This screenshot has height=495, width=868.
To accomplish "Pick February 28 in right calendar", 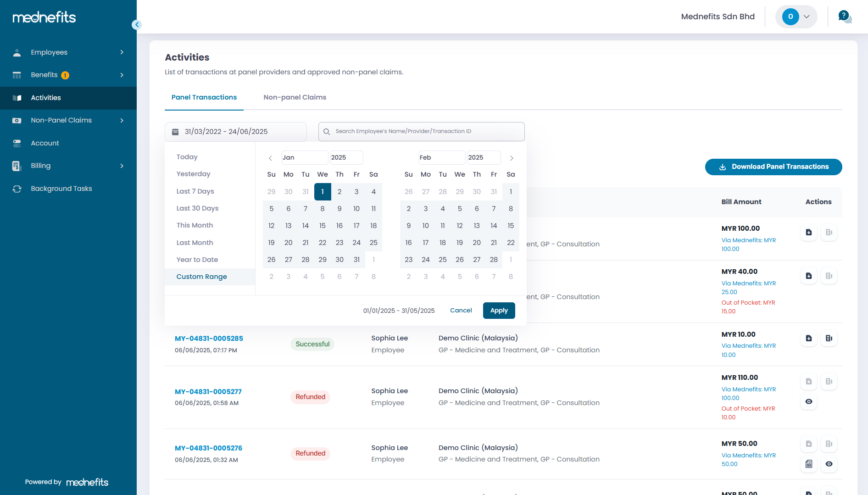I will (x=494, y=260).
